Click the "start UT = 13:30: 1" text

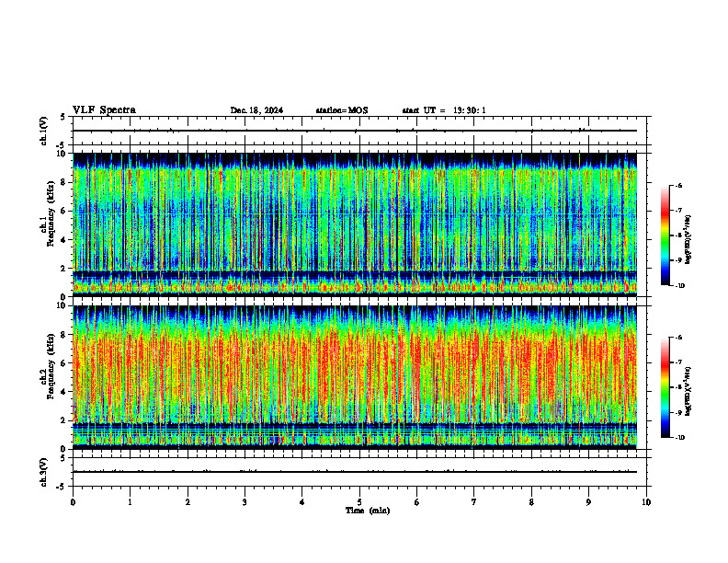(x=444, y=110)
